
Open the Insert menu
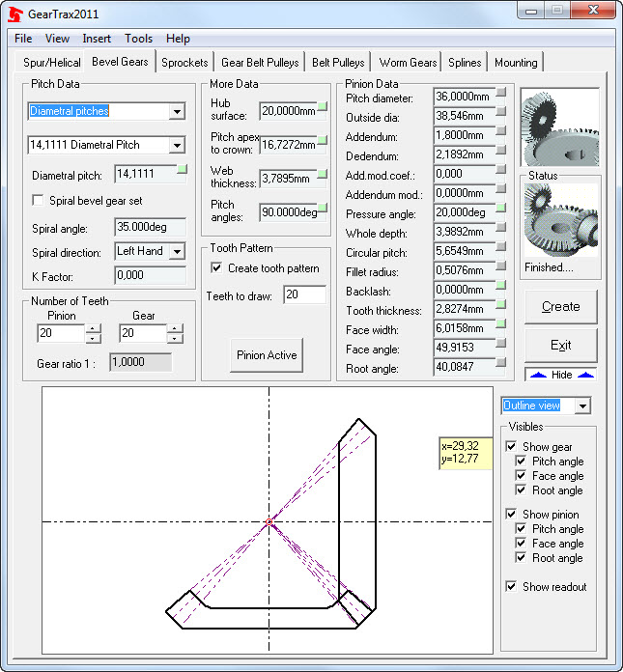(x=97, y=39)
